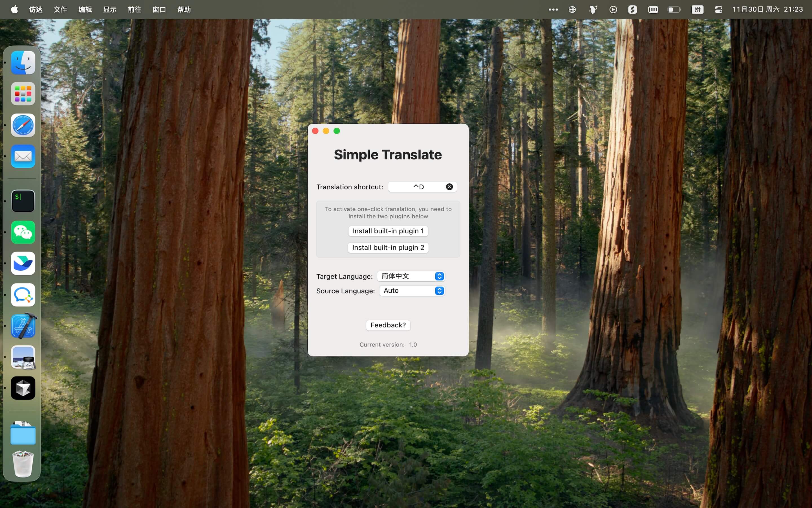The image size is (812, 508).
Task: Open the black cube app icon
Action: 23,388
